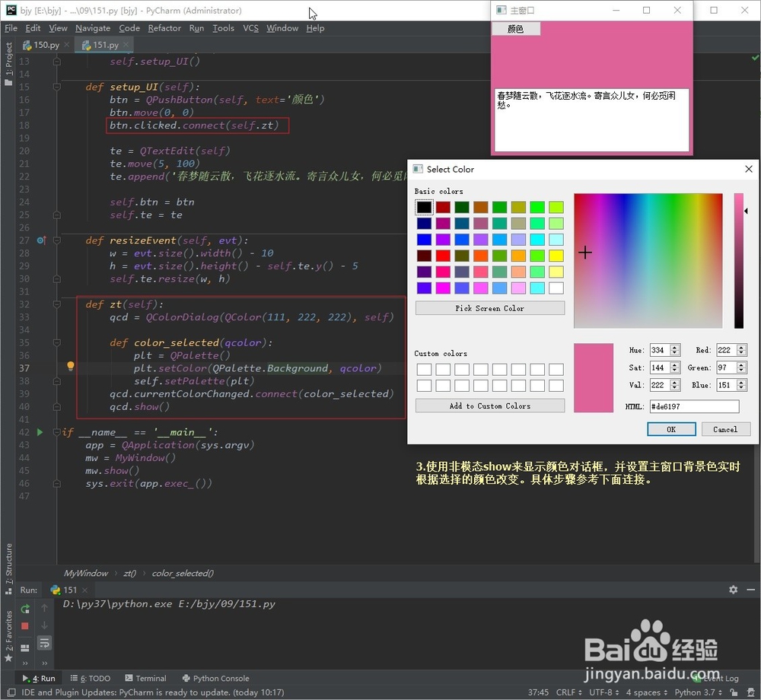Click the Blue spinbox stepper arrows
The height and width of the screenshot is (700, 761).
point(741,385)
